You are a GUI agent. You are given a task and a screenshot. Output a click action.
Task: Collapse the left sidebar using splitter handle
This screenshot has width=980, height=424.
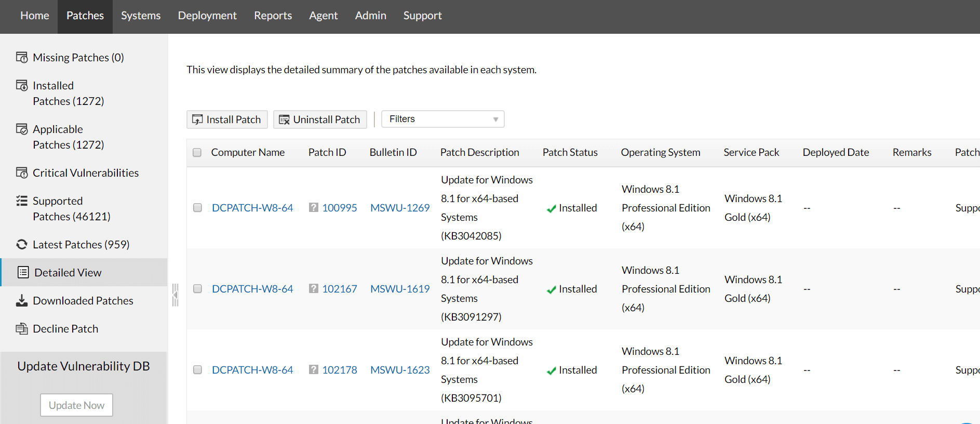(x=176, y=295)
